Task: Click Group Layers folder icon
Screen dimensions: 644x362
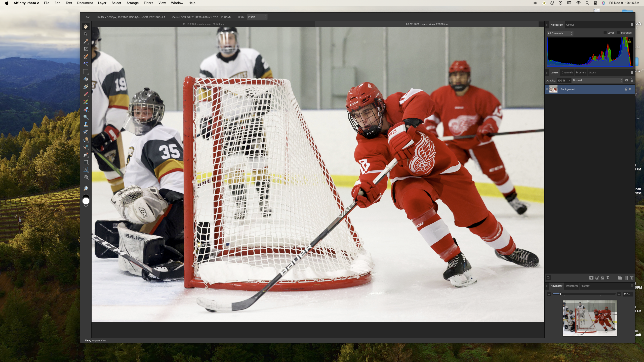Action: click(620, 278)
